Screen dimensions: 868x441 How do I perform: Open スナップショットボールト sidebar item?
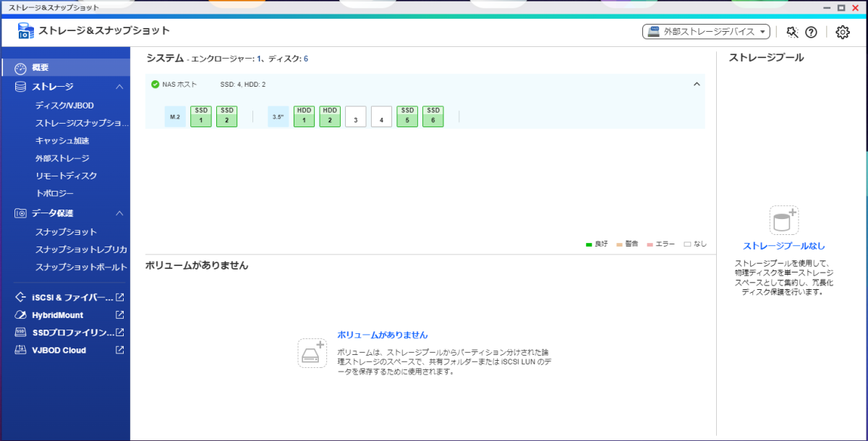click(x=81, y=267)
